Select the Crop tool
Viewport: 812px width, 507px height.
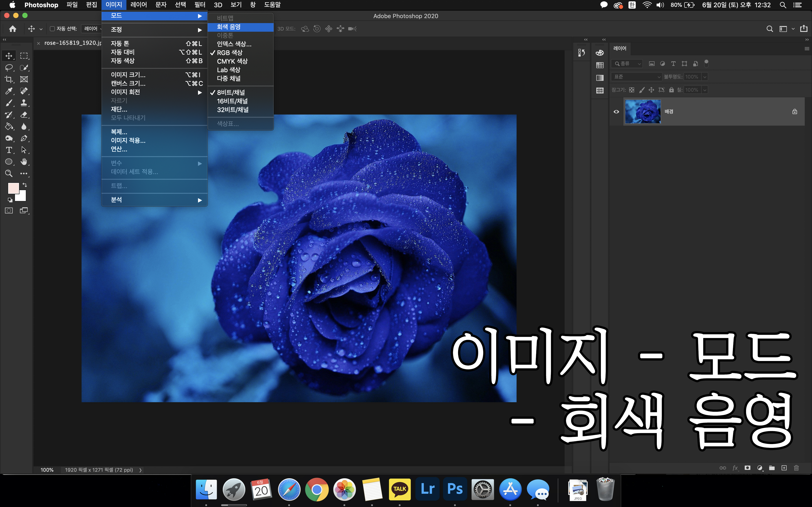(9, 79)
